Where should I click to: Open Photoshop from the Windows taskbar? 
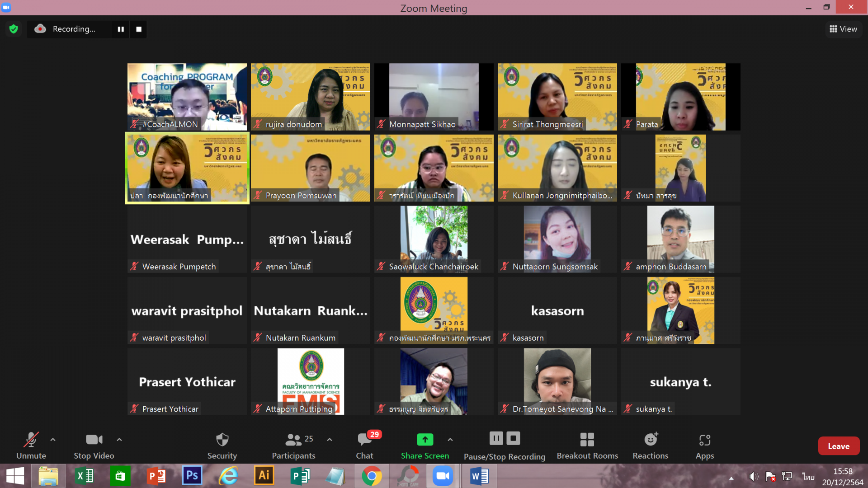[192, 476]
